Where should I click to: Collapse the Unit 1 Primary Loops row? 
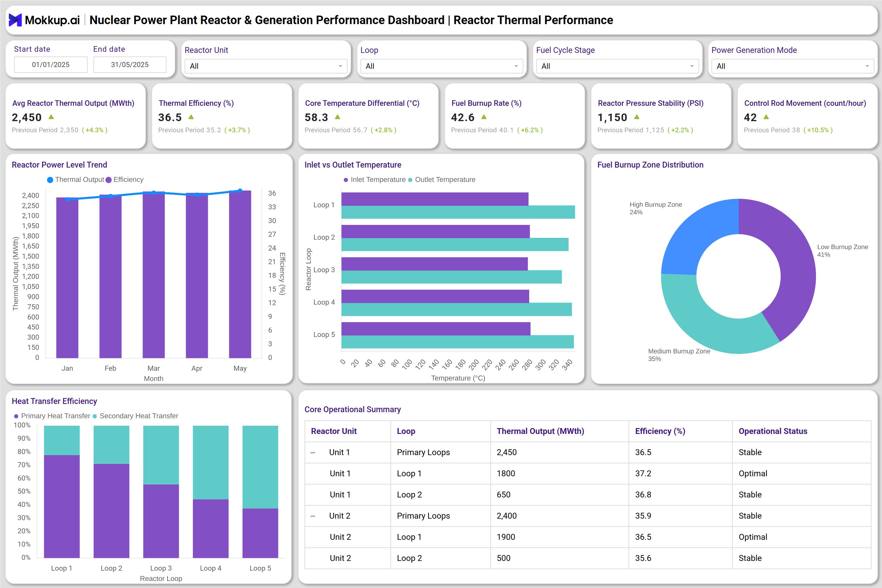coord(313,453)
